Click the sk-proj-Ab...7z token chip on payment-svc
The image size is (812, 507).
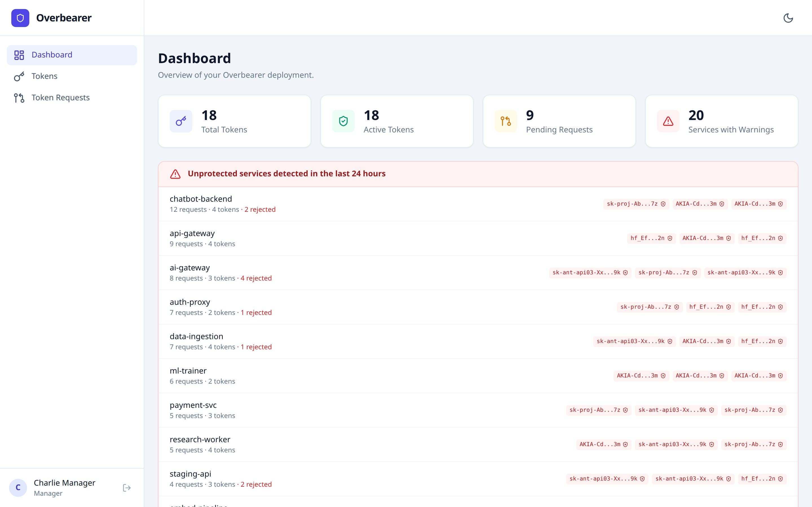click(598, 410)
